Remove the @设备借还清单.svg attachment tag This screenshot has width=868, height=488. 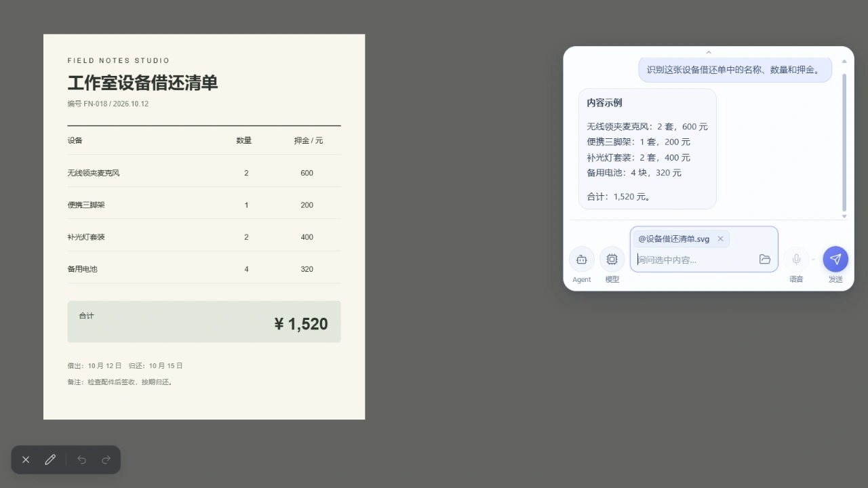coord(720,239)
